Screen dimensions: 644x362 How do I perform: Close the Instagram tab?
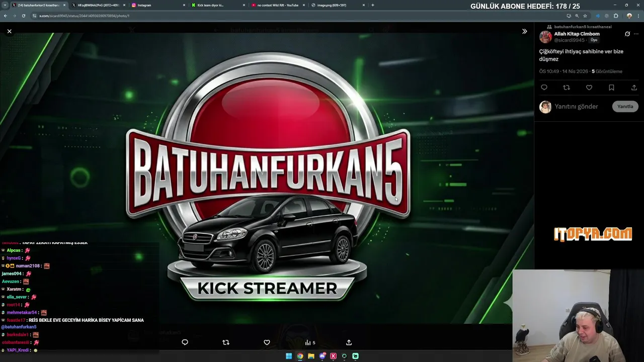click(x=184, y=5)
